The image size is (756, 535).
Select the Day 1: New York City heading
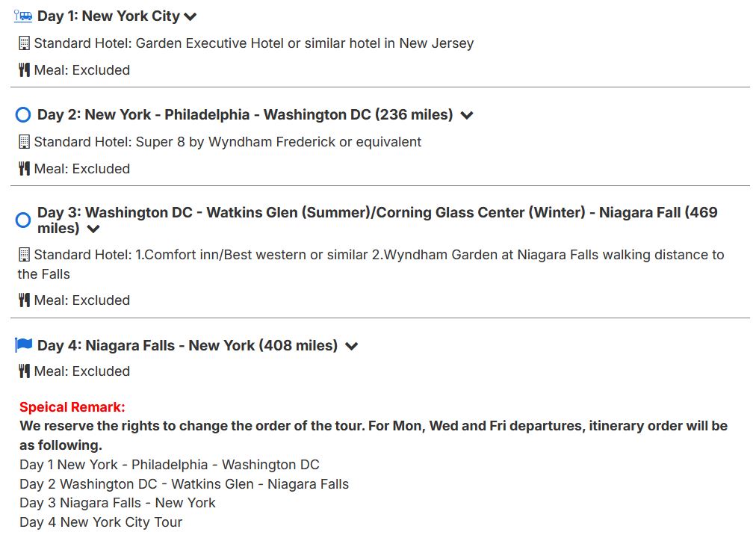click(108, 16)
